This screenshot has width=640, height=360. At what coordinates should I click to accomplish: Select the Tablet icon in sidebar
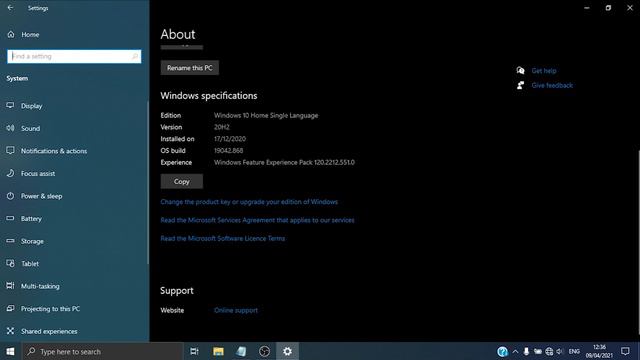click(x=10, y=263)
